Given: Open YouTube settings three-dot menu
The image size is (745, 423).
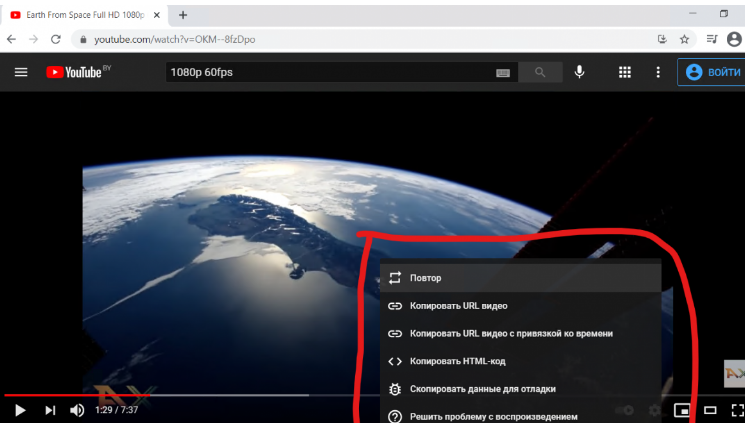Looking at the screenshot, I should click(x=658, y=72).
